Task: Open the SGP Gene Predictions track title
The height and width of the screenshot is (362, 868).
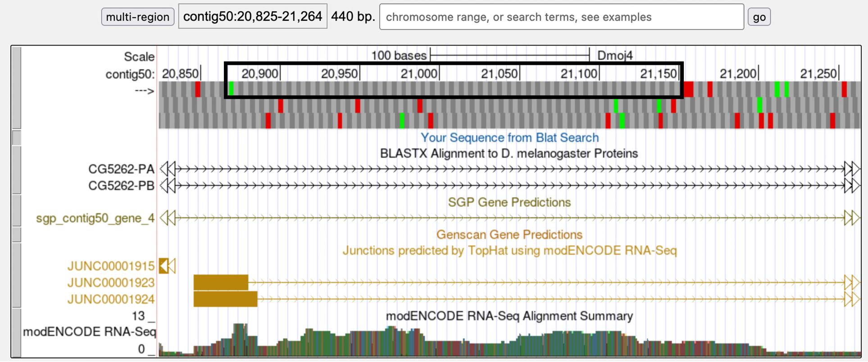Action: [509, 202]
